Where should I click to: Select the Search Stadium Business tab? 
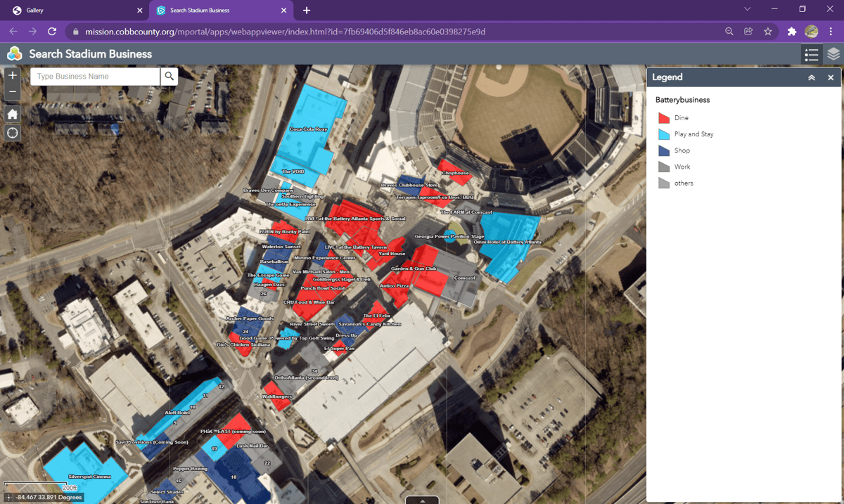click(221, 11)
